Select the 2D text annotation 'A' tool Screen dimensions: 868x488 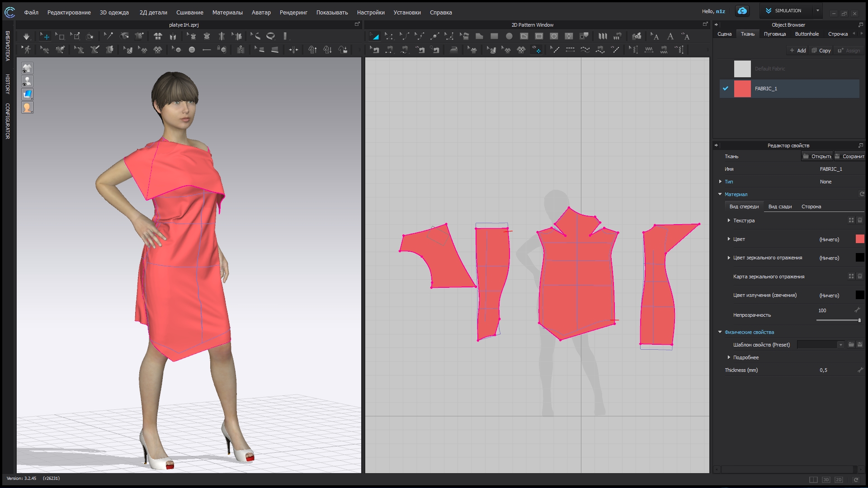[670, 36]
